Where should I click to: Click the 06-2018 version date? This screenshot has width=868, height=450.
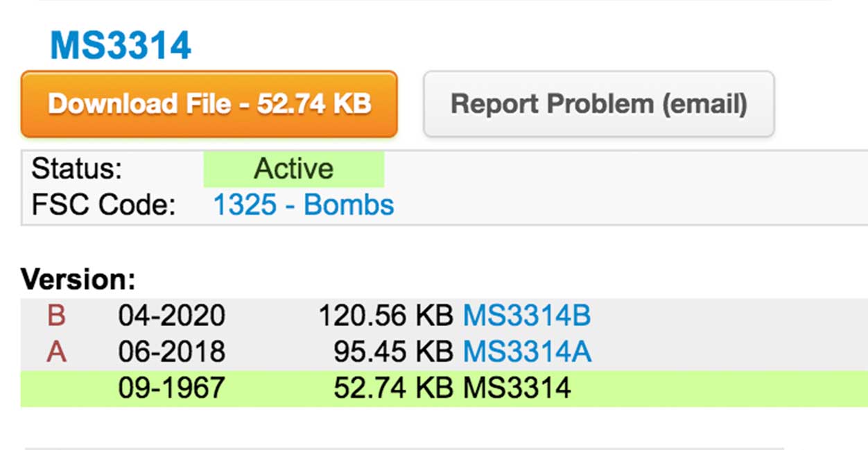click(171, 352)
